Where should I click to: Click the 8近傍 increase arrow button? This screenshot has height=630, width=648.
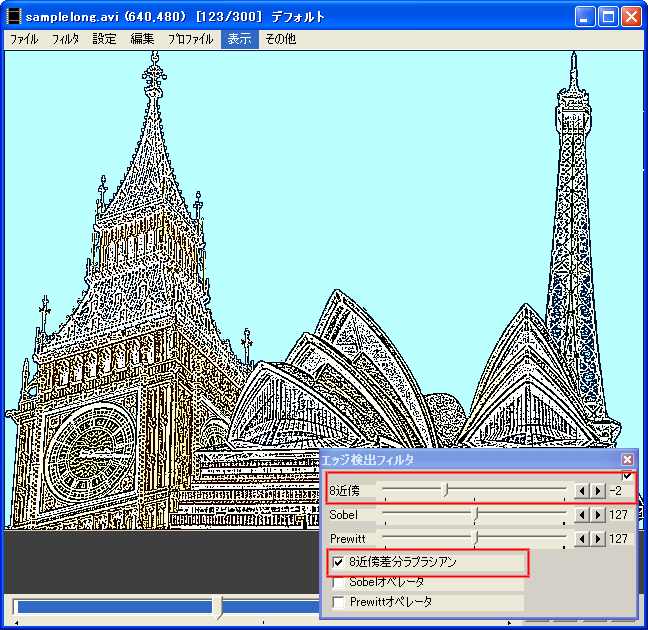(x=598, y=490)
